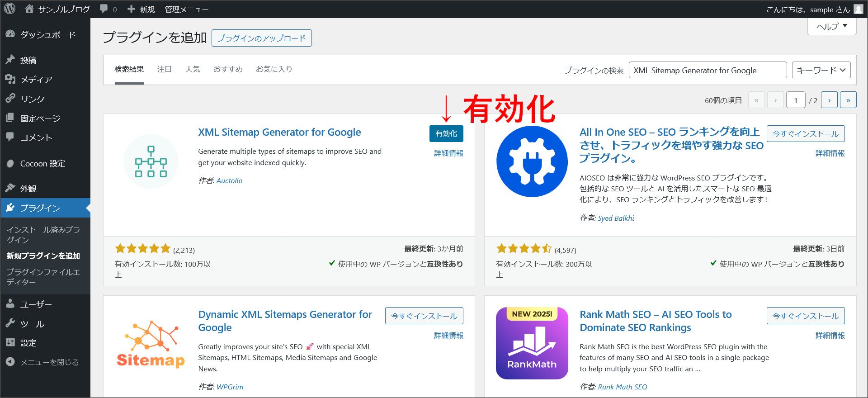Switch to the 人気 tab
Screen dimensions: 868x398
pyautogui.click(x=193, y=69)
